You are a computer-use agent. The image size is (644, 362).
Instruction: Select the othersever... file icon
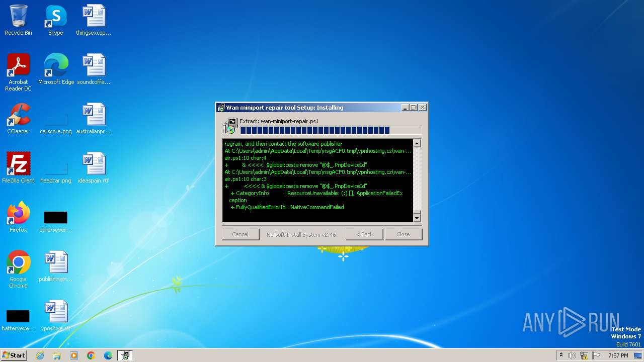[56, 221]
